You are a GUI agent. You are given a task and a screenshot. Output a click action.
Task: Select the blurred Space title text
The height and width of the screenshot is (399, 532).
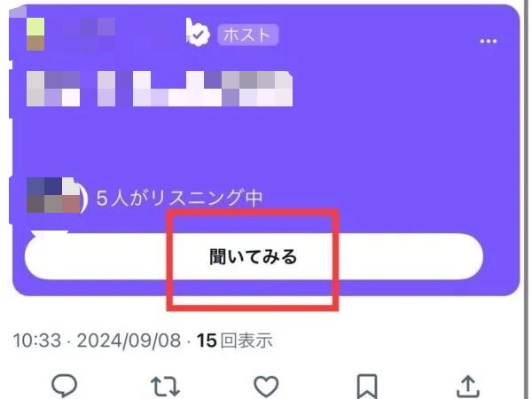[x=160, y=89]
